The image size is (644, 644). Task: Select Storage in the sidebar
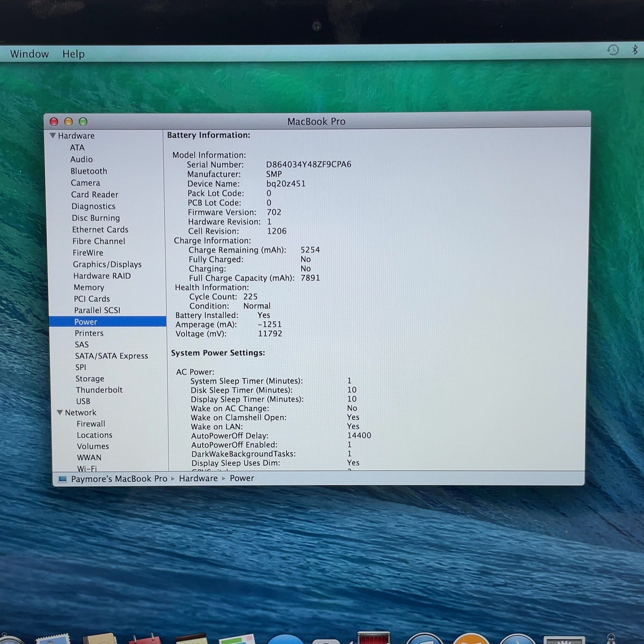(90, 379)
